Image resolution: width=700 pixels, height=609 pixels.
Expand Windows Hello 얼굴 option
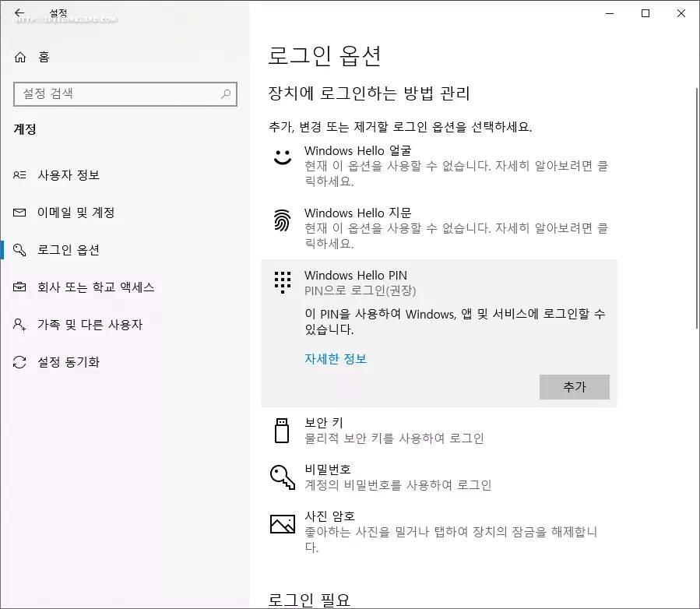[439, 166]
